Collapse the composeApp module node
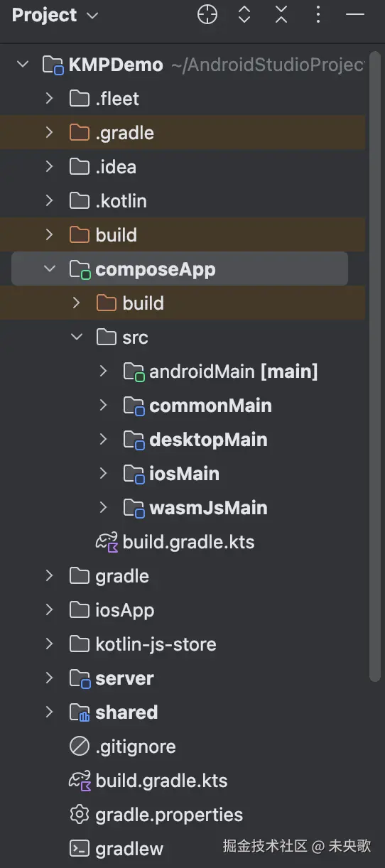The image size is (385, 868). pos(49,269)
